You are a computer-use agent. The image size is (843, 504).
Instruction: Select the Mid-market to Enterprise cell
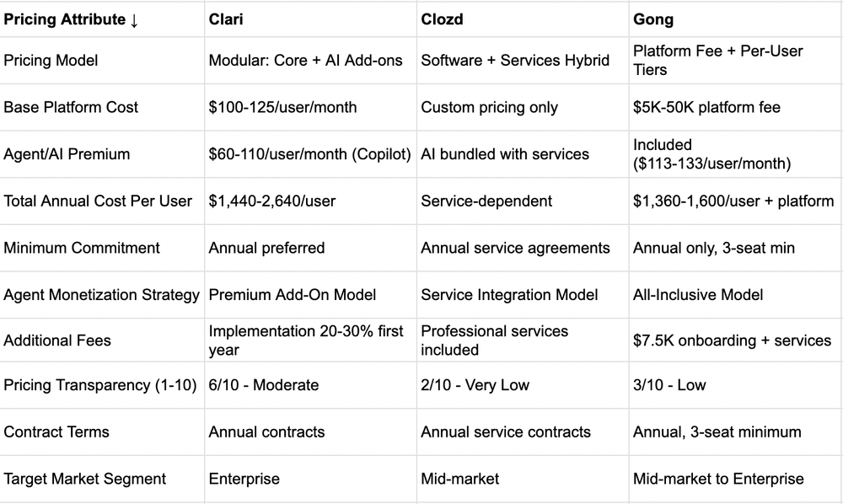click(736, 479)
